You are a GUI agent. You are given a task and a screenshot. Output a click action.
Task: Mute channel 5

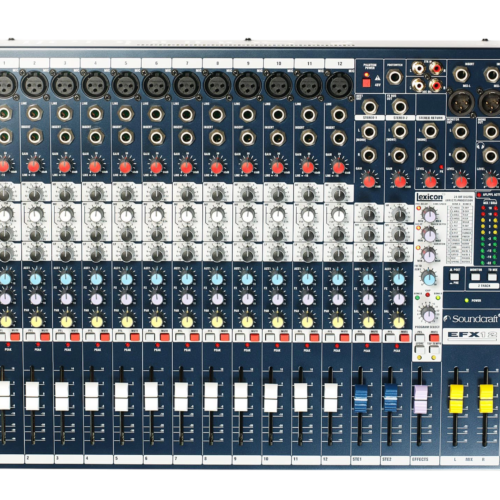pyautogui.click(x=134, y=337)
